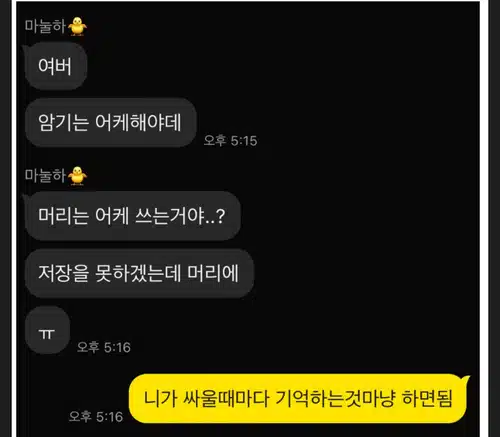Click the word 기억하는것마냥 in yellow bubble

335,398
